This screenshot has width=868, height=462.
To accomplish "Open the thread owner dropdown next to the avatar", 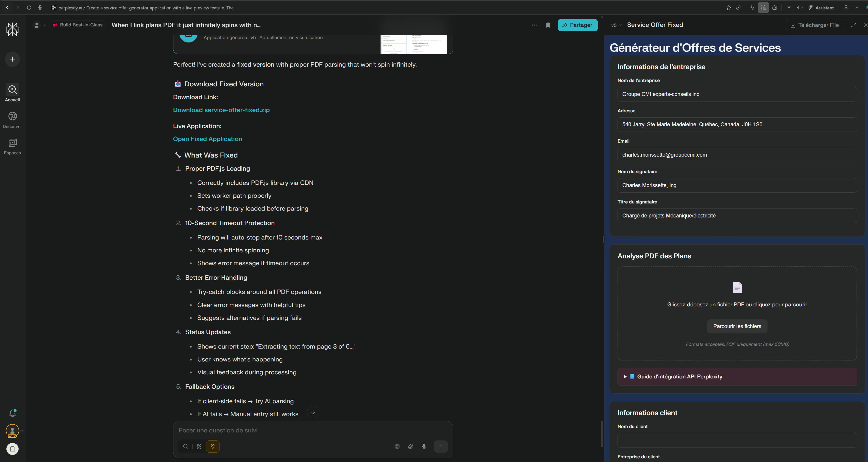I will [39, 25].
